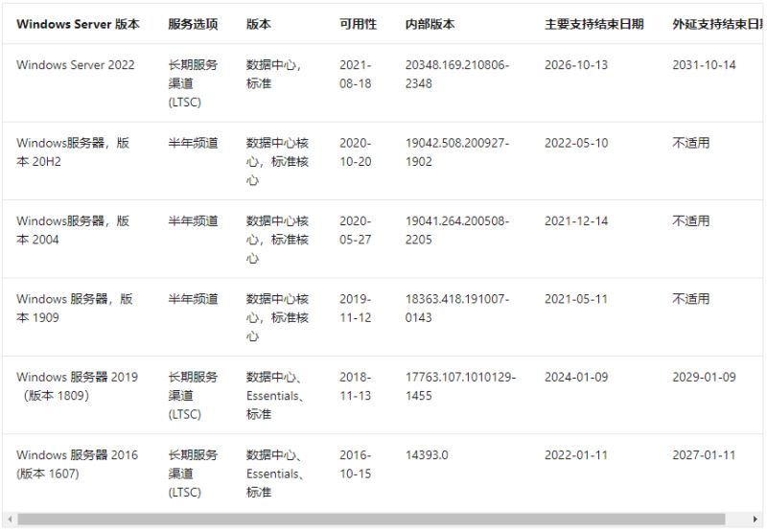Image resolution: width=767 pixels, height=532 pixels.
Task: Click editions cell in the 2019 row
Action: tap(274, 396)
